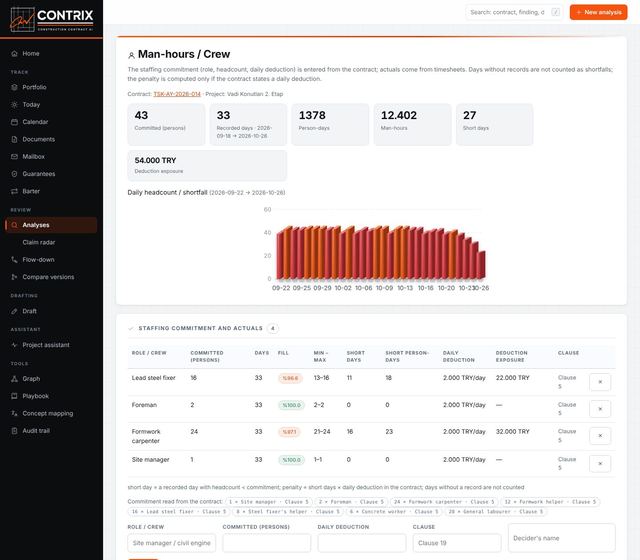Click the 54.000 TRY deduction exposure card

207,165
